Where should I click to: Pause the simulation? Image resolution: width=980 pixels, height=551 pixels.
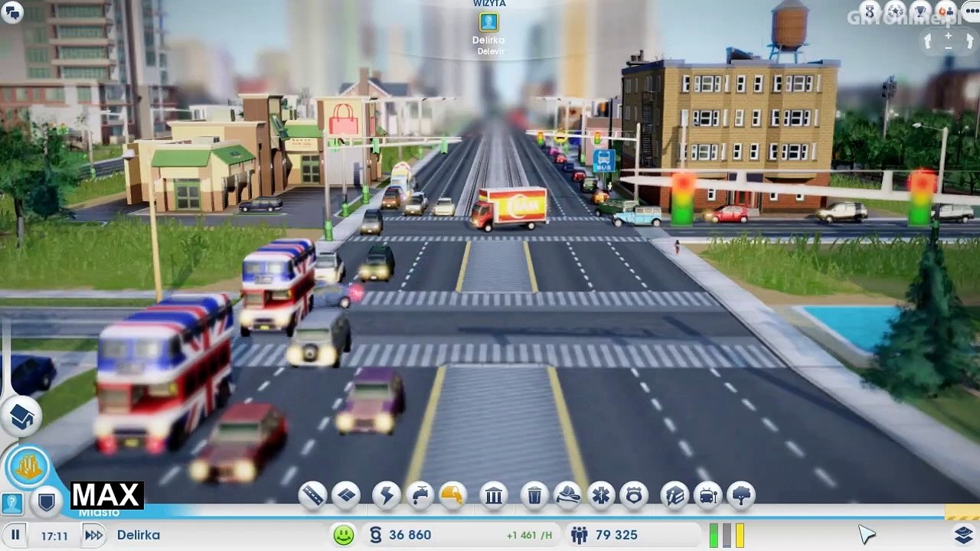pos(15,535)
